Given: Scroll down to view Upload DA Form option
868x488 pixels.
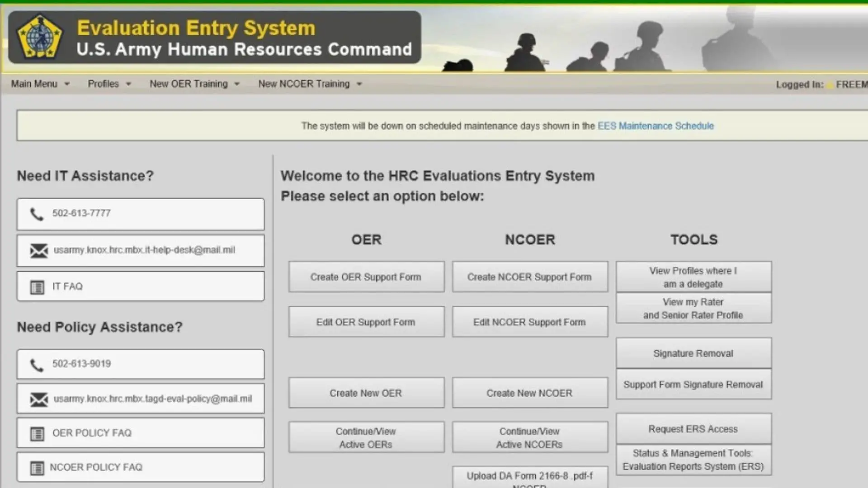Looking at the screenshot, I should click(x=529, y=477).
